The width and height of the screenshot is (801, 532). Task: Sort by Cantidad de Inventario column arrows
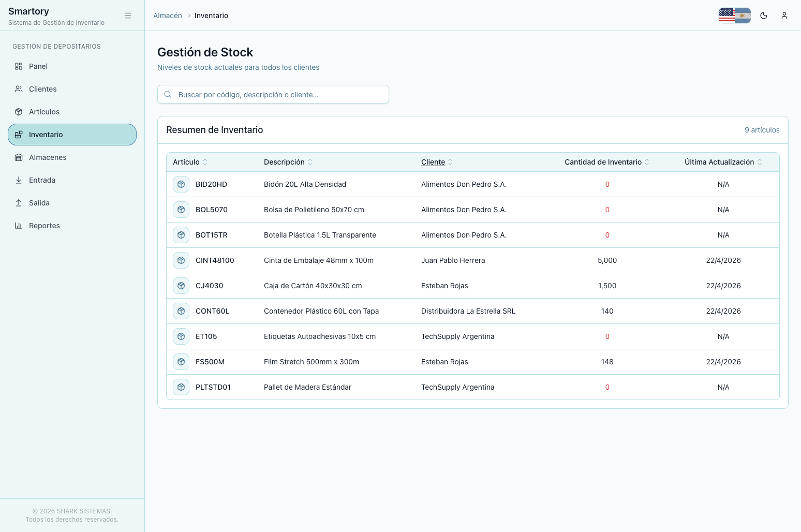pos(647,161)
